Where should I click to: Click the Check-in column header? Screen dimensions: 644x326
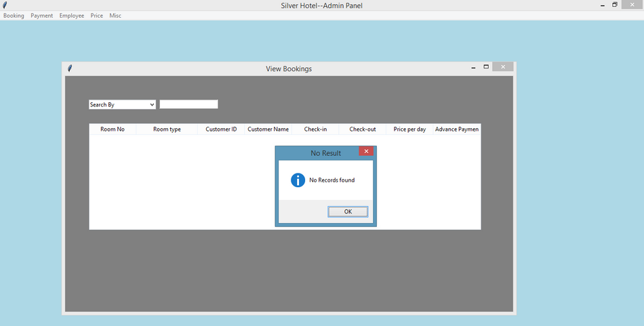315,129
